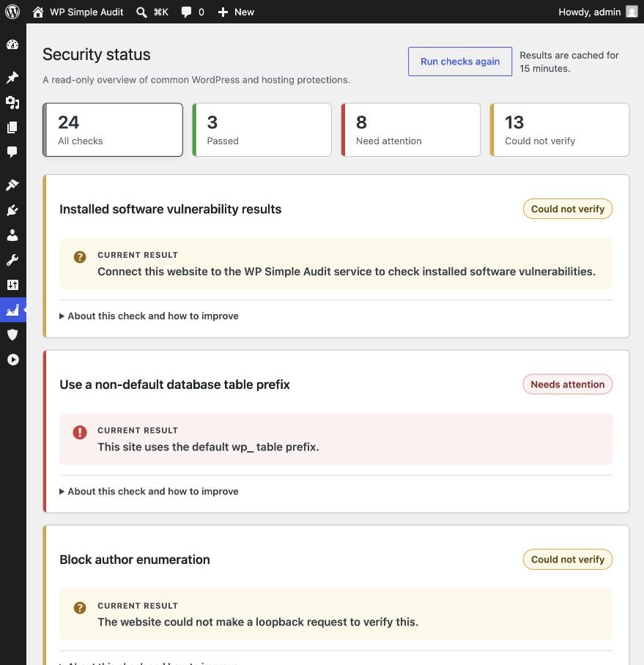The width and height of the screenshot is (644, 665).
Task: Filter by the 3 Passed card
Action: tap(262, 130)
